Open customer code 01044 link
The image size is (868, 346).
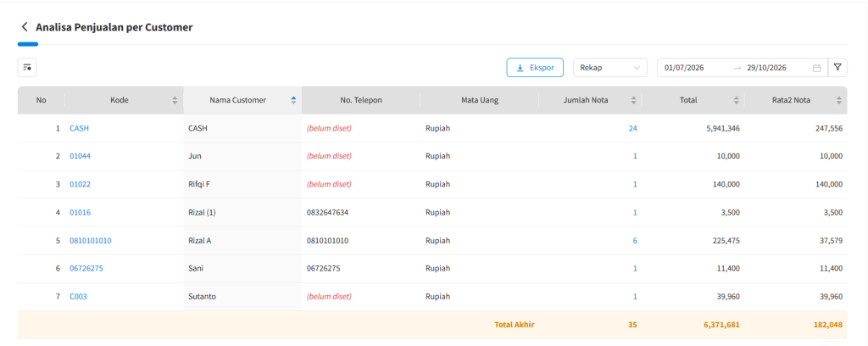coord(80,156)
